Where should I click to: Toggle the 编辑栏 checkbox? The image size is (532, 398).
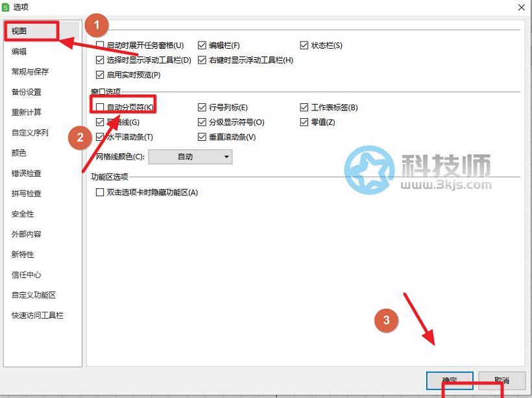tap(202, 45)
